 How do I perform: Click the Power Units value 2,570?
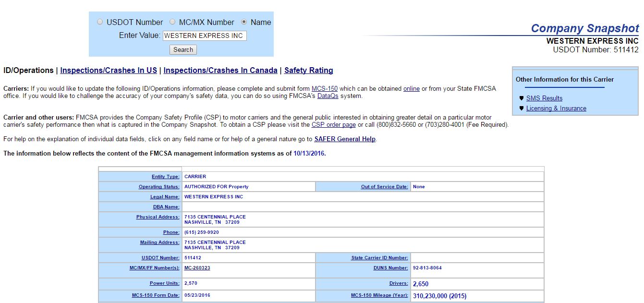pos(191,283)
